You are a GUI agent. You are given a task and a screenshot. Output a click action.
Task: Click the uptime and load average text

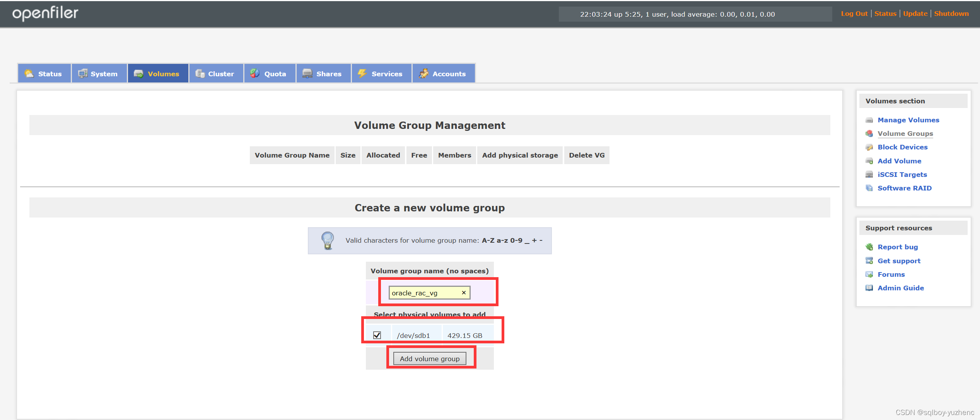677,14
